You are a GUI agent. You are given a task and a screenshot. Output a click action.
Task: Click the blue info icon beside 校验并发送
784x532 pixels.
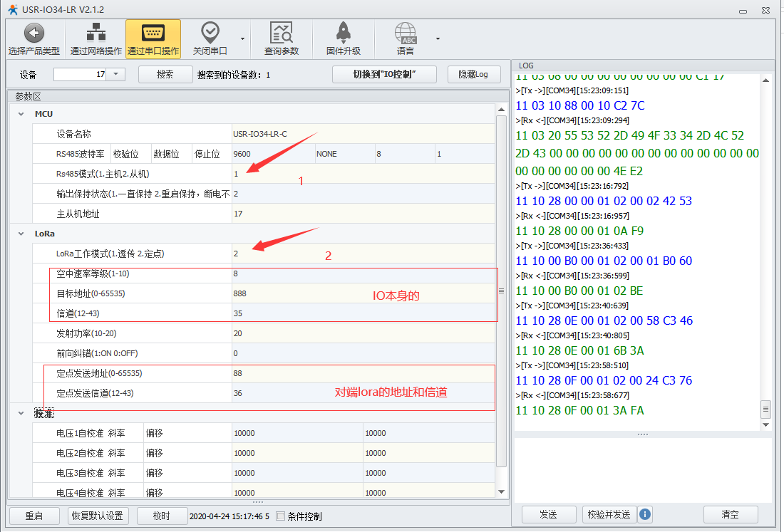(645, 514)
